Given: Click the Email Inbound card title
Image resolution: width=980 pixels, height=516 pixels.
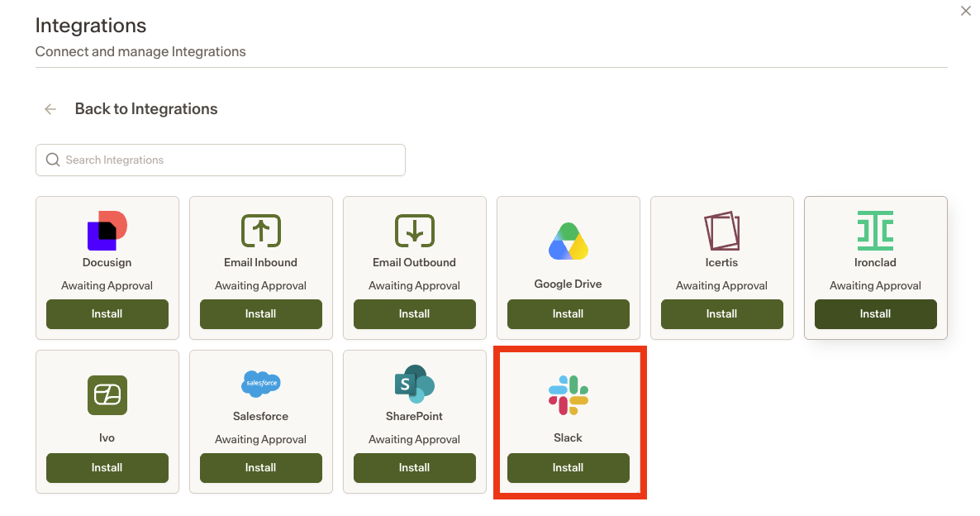Looking at the screenshot, I should [260, 263].
